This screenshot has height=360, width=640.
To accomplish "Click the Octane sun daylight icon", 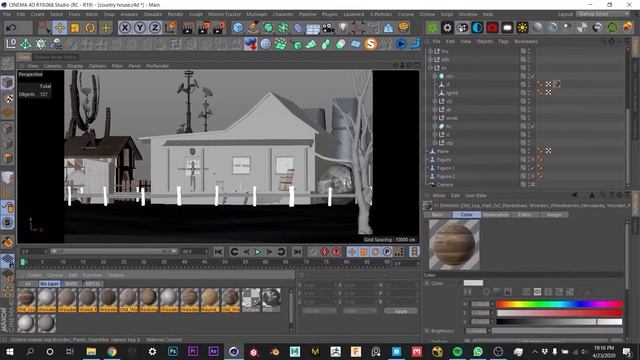I will click(x=522, y=28).
